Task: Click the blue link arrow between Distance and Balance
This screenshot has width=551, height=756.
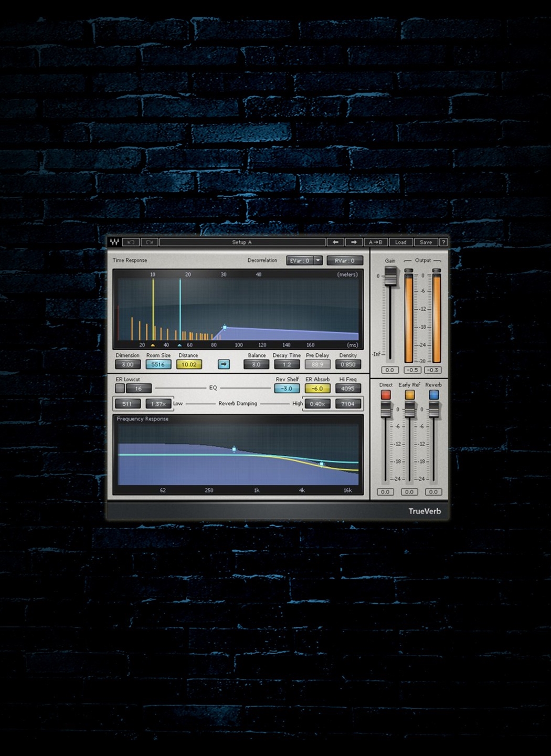Action: click(x=224, y=364)
